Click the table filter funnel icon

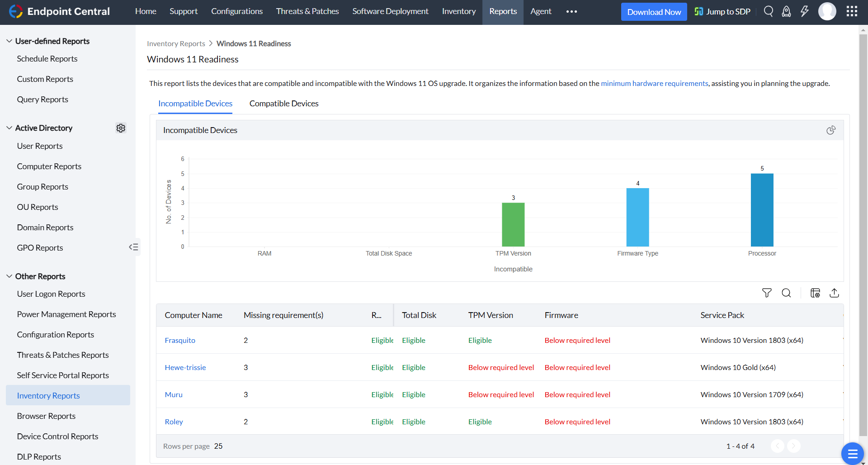tap(767, 293)
